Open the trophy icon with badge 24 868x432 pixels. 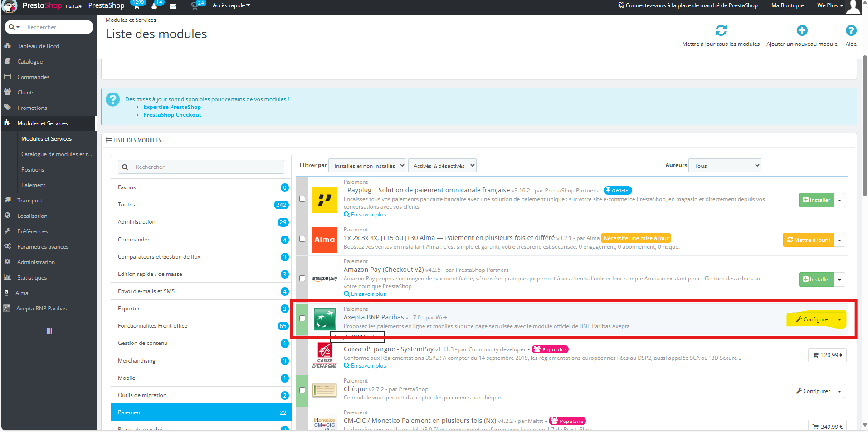coord(195,6)
